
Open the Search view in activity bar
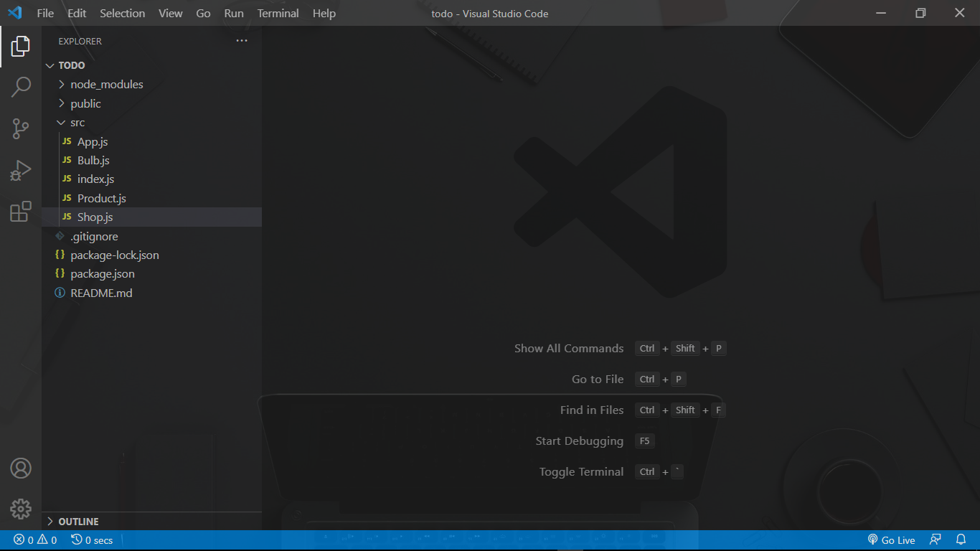tap(21, 88)
